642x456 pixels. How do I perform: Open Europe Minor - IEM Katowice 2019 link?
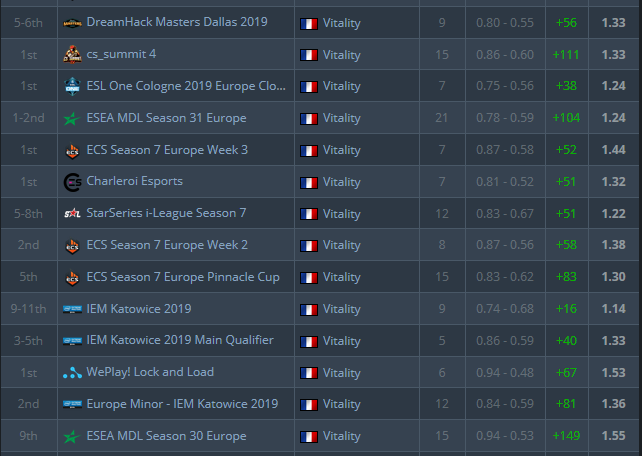[182, 404]
